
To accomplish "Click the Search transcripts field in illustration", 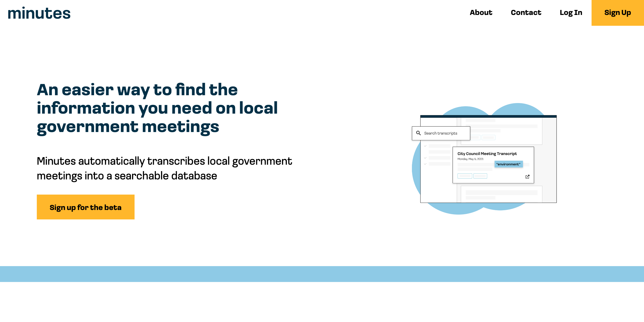I will click(441, 133).
